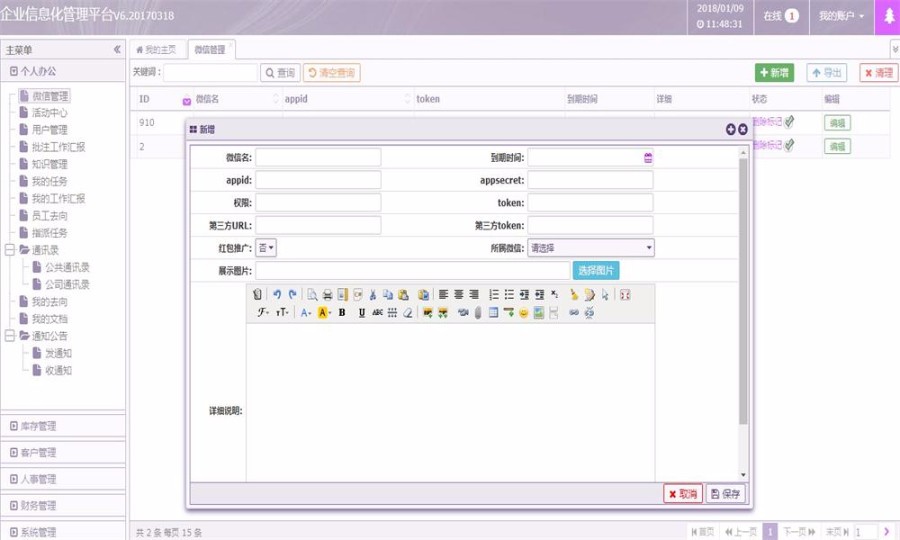Insert bulleted list in editor
Image resolution: width=900 pixels, height=540 pixels.
click(x=509, y=295)
